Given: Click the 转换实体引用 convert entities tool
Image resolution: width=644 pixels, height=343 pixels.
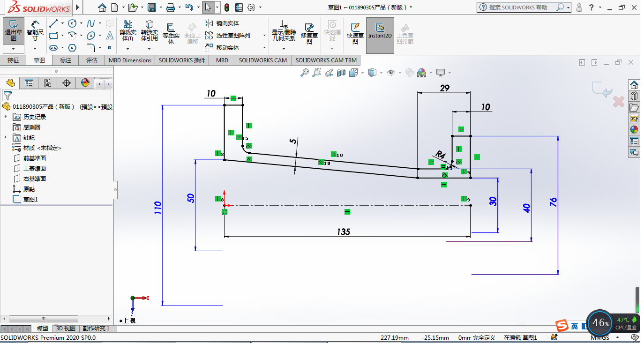Looking at the screenshot, I should 150,30.
